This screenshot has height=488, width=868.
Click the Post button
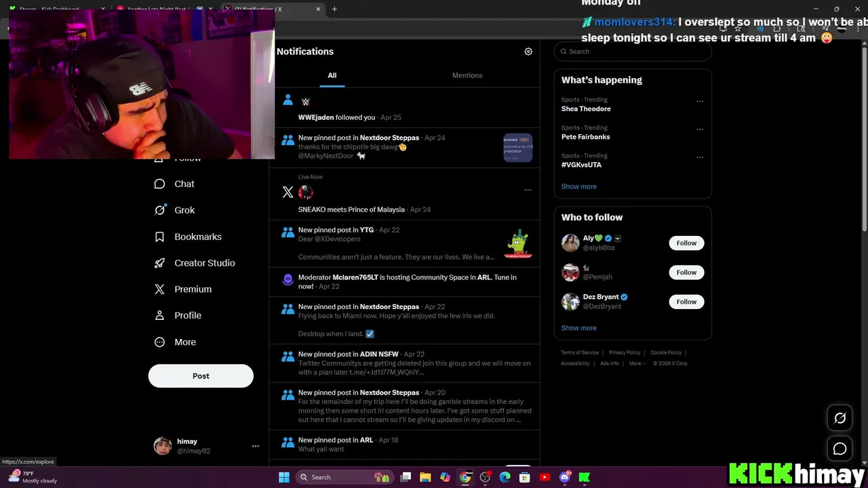click(x=201, y=375)
